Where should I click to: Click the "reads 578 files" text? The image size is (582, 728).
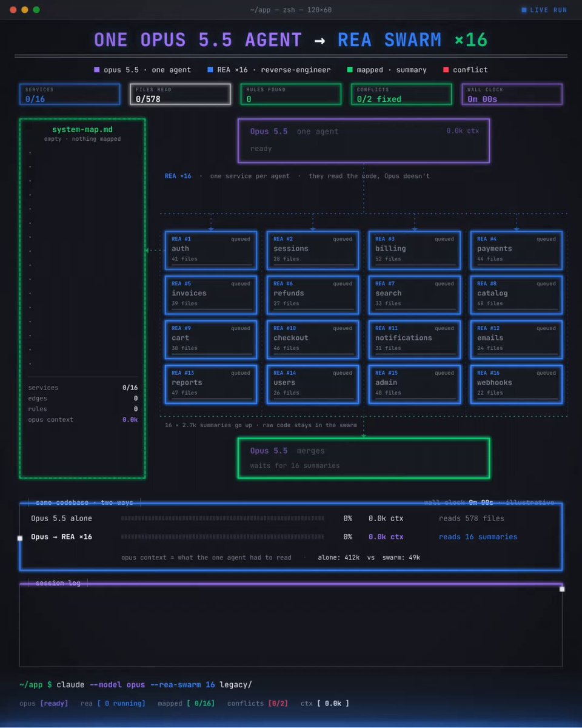(x=472, y=519)
